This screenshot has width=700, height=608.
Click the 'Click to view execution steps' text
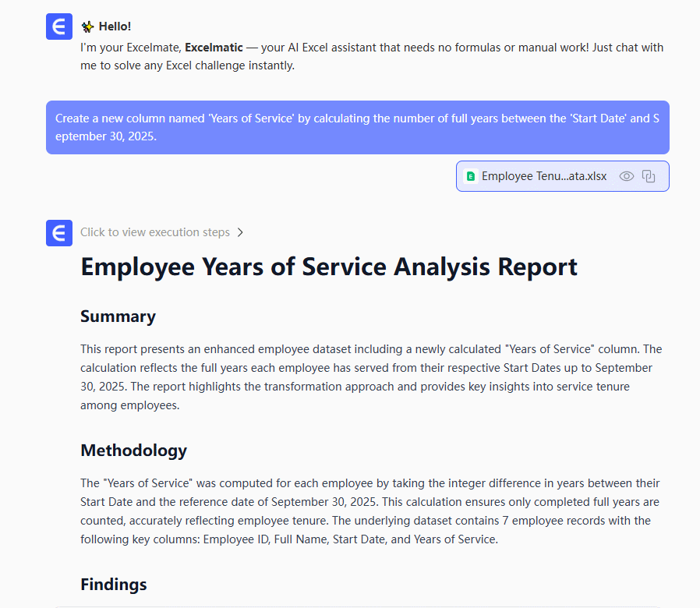pos(155,232)
